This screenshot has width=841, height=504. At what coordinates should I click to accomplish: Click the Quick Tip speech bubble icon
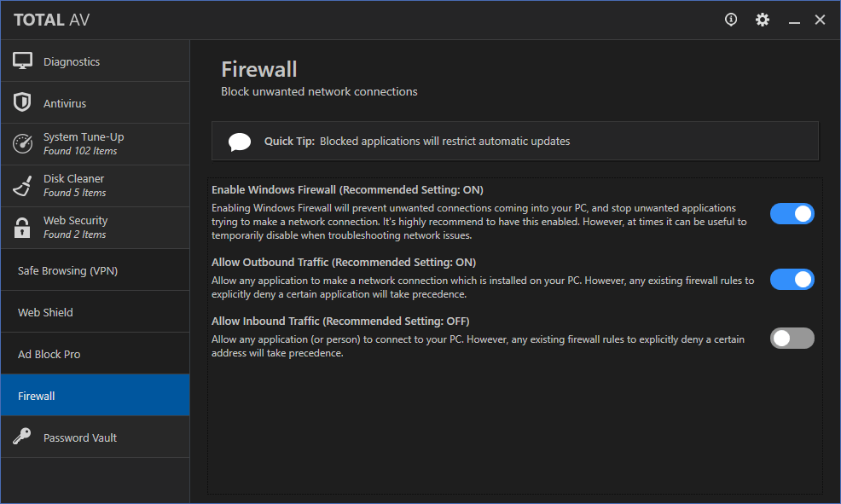239,142
